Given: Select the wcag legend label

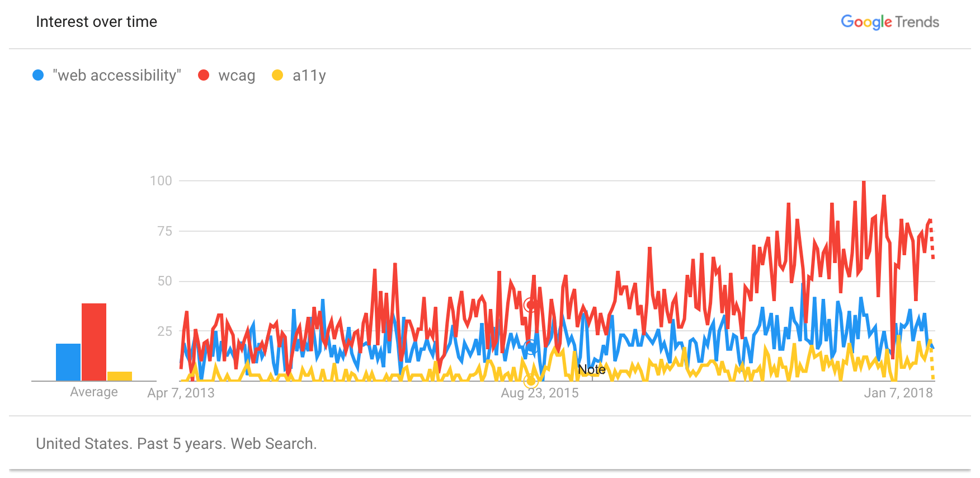Looking at the screenshot, I should coord(237,75).
